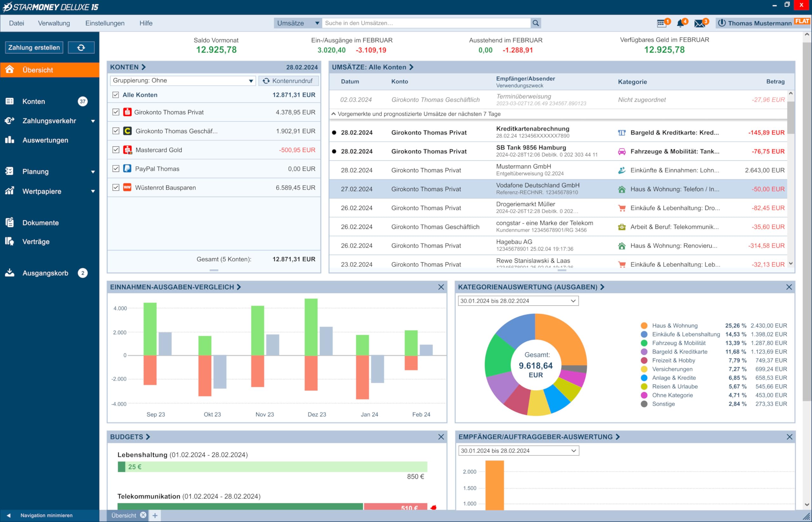Click the Haus & Wohnung orange legend dot

click(x=644, y=325)
